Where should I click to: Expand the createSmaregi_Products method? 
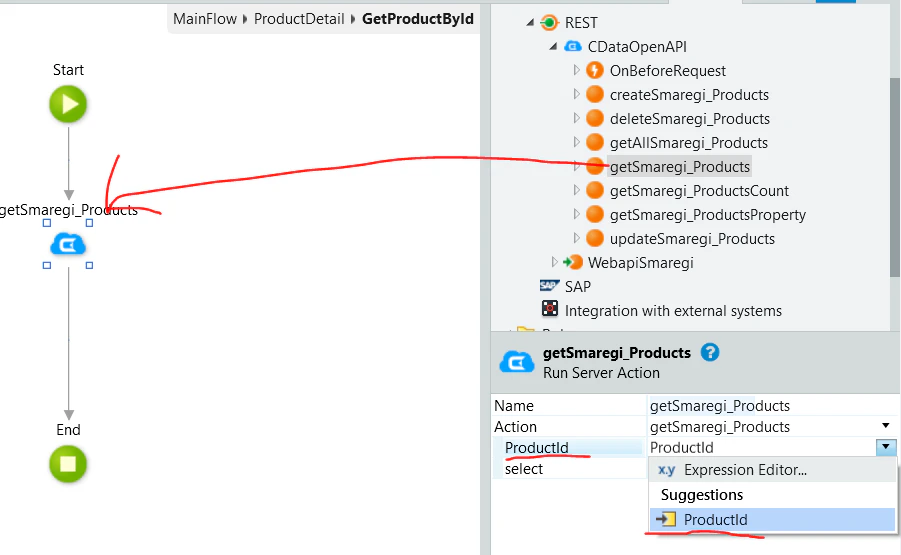pyautogui.click(x=576, y=94)
